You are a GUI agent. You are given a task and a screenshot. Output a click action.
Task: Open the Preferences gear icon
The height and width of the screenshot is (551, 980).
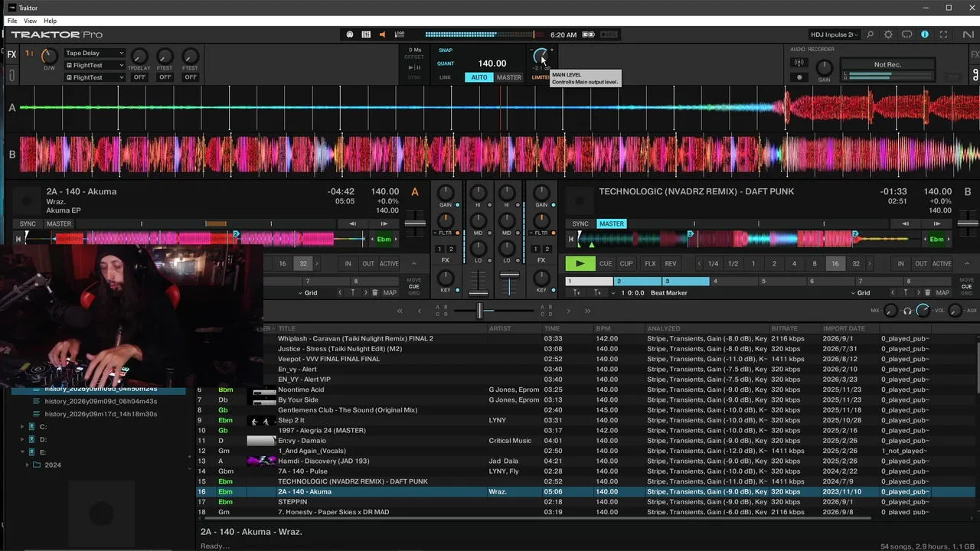click(x=888, y=34)
